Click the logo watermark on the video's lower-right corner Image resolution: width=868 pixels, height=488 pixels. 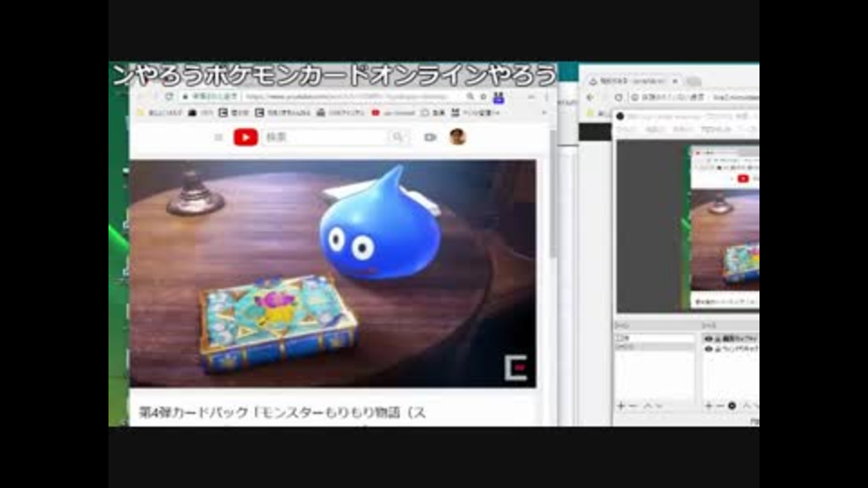(x=516, y=368)
